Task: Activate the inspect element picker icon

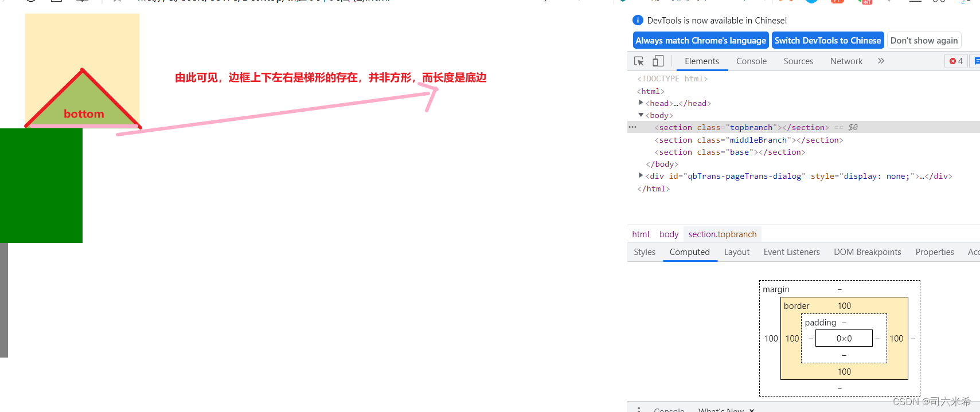Action: click(639, 61)
